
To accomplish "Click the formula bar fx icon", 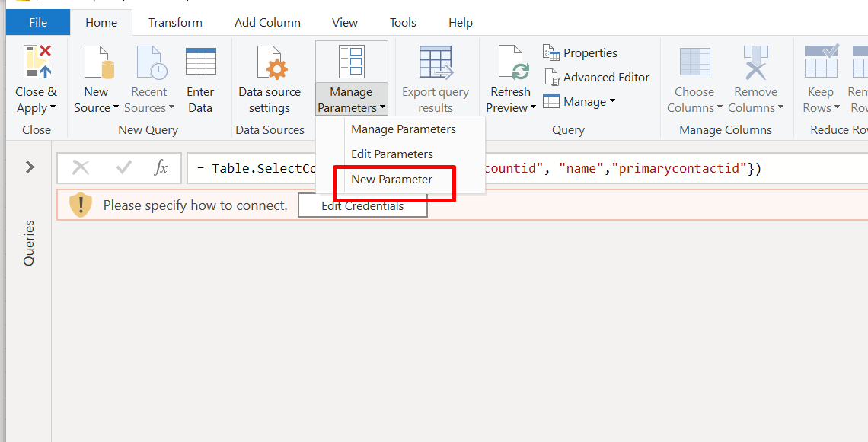I will [x=161, y=168].
